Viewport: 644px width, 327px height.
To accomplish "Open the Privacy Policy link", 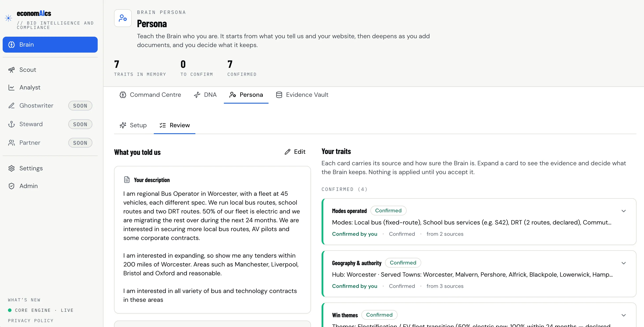I will click(x=31, y=321).
